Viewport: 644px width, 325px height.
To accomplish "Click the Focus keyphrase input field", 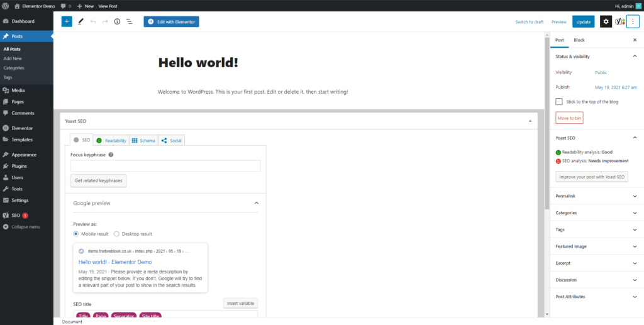I will [x=165, y=166].
